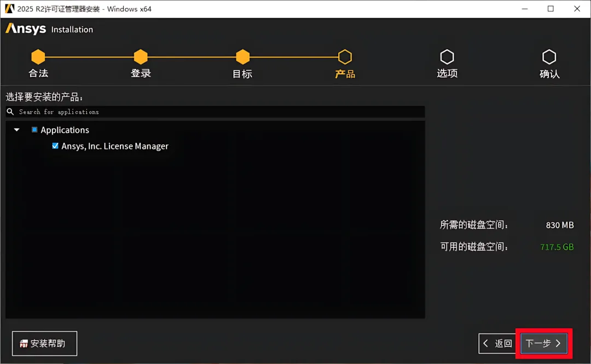Click the Ansys title bar app icon
591x364 pixels.
9,9
